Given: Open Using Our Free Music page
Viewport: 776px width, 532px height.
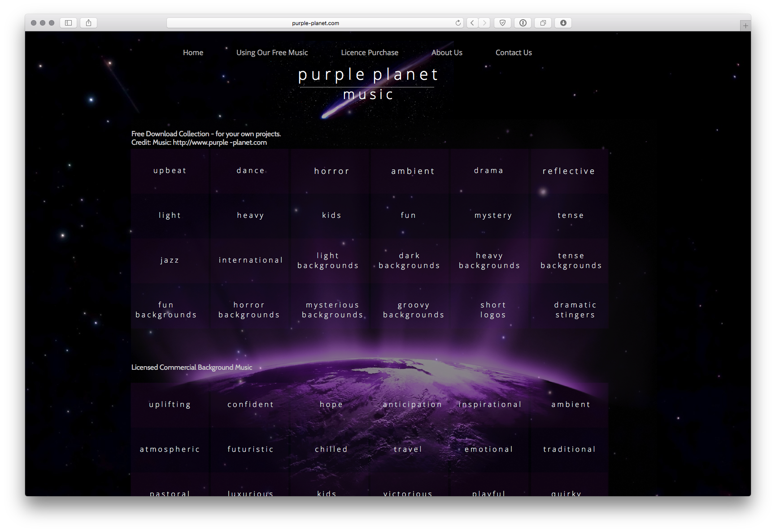Looking at the screenshot, I should tap(272, 52).
